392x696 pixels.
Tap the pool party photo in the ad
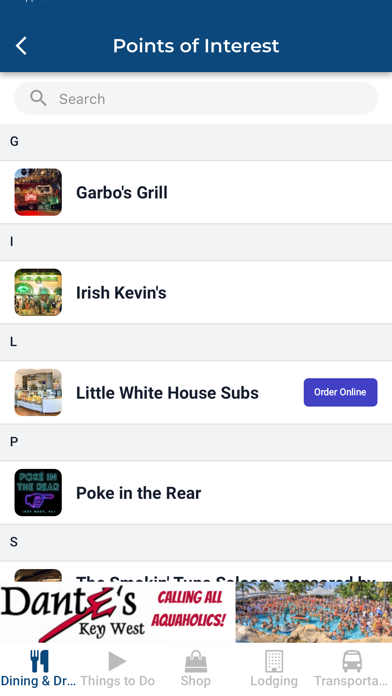pos(313,612)
